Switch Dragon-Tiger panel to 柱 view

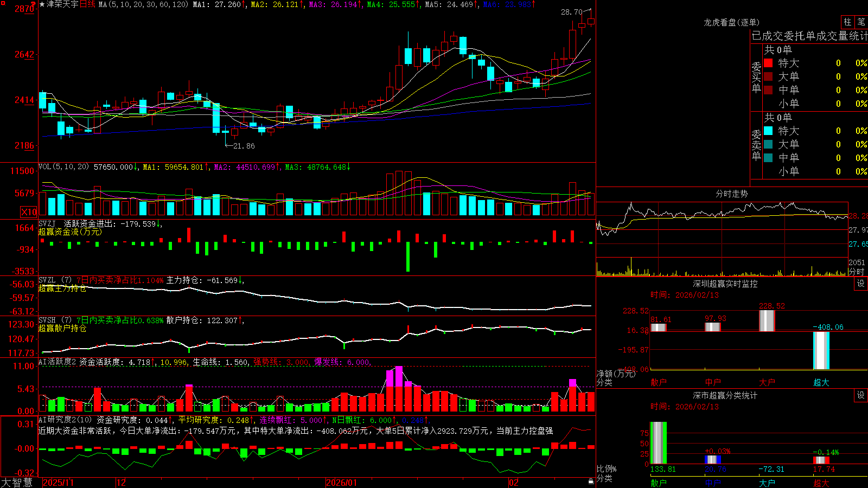(847, 22)
